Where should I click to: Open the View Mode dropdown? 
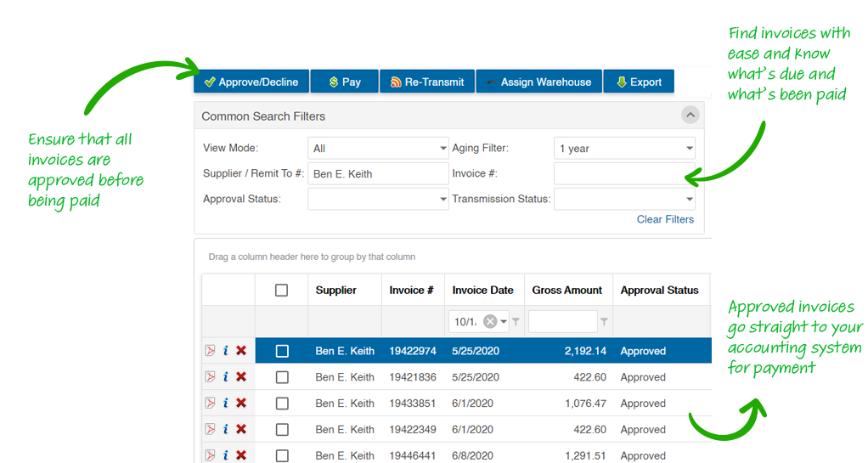[x=378, y=149]
